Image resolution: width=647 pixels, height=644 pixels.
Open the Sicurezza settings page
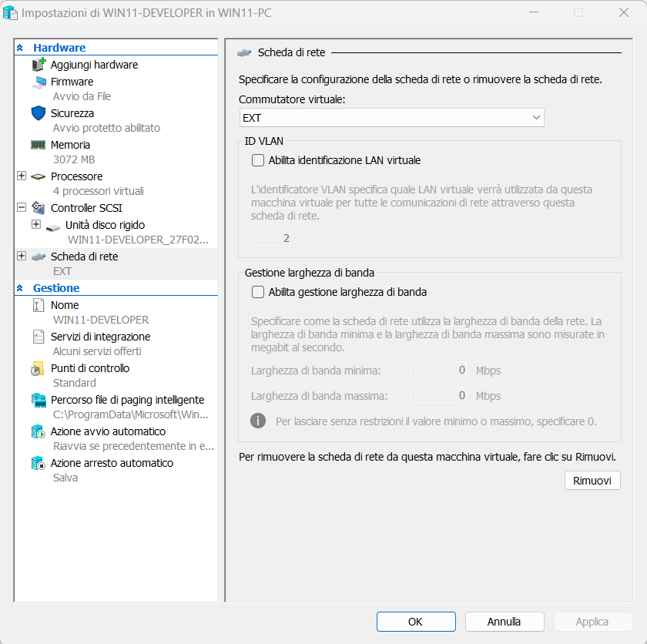click(x=72, y=113)
